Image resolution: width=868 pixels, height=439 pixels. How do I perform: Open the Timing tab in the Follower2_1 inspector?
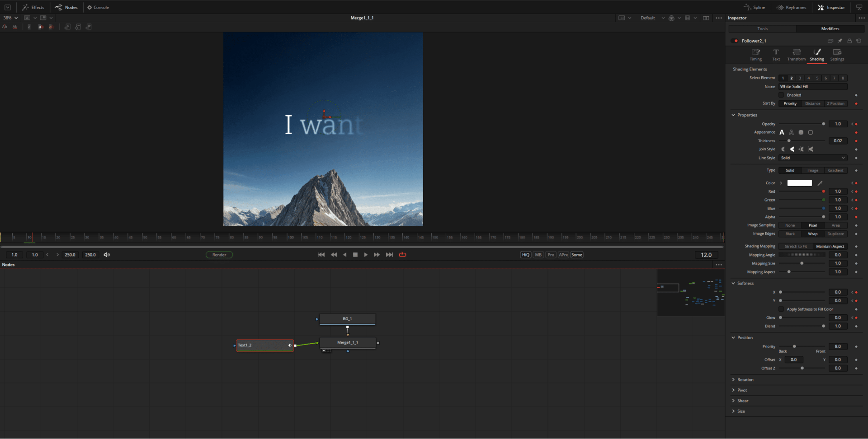pos(755,54)
